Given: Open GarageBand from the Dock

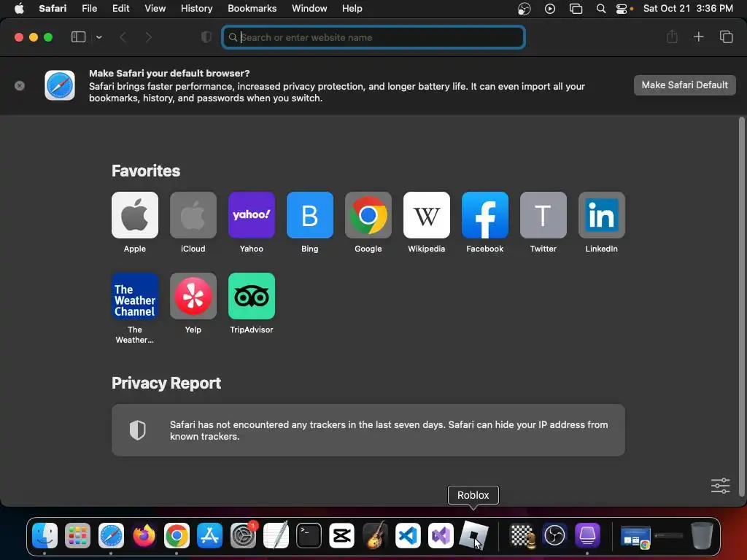Looking at the screenshot, I should [375, 535].
